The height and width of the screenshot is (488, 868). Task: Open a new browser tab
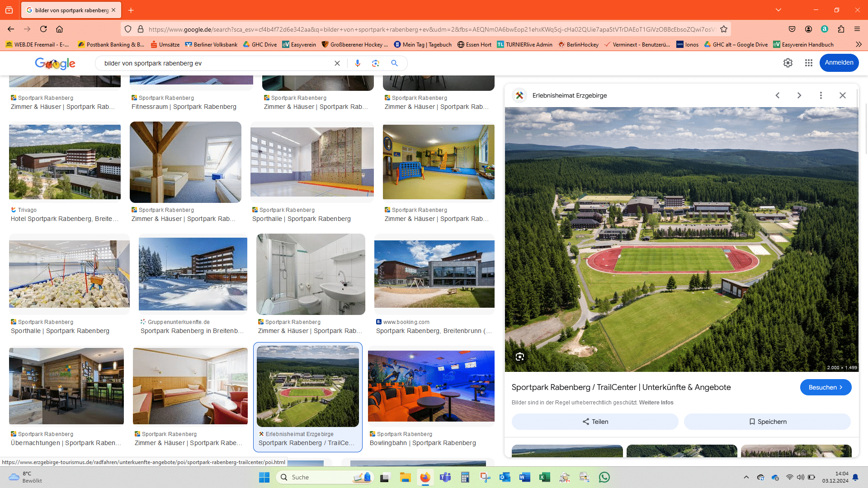(x=131, y=10)
